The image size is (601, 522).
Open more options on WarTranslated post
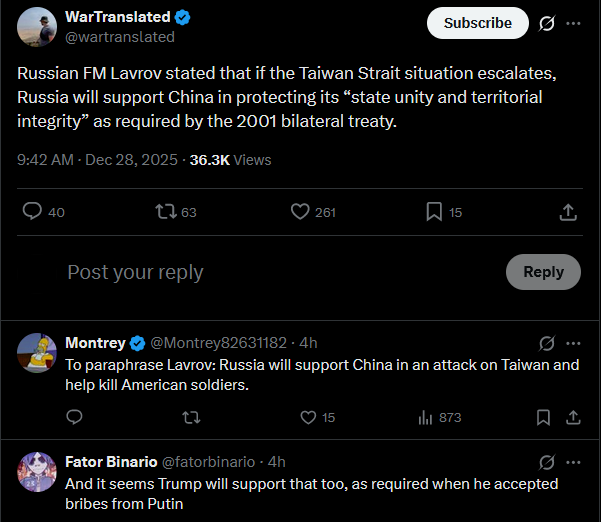coord(573,23)
